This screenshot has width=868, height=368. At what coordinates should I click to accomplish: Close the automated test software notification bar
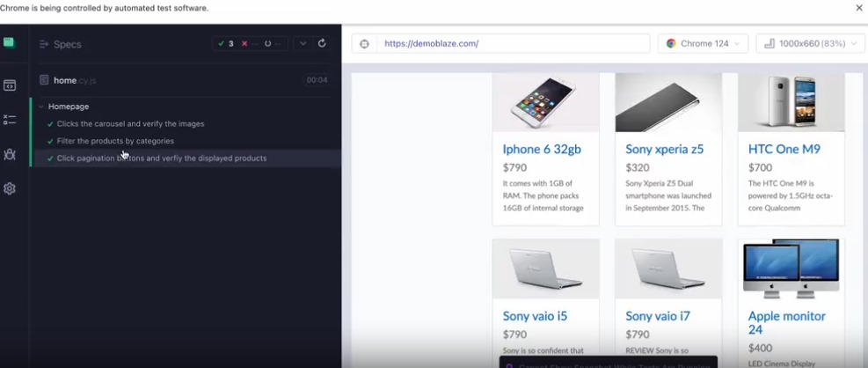(859, 8)
